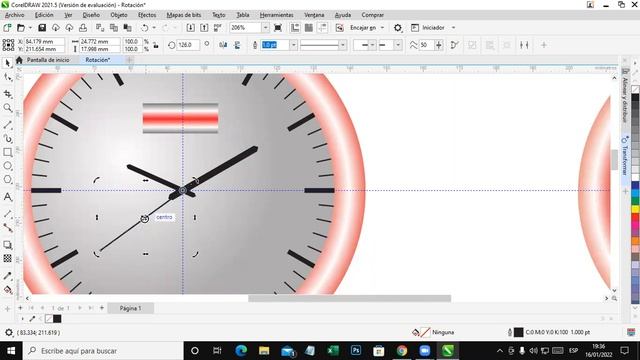Add a new page with plus button
Screen dimensions: 640x360
102,308
